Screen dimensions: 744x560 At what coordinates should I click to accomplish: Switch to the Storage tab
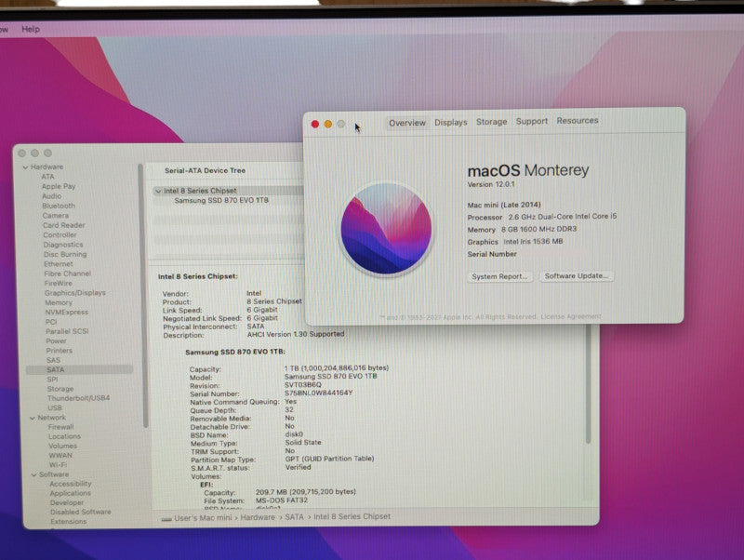(x=492, y=122)
